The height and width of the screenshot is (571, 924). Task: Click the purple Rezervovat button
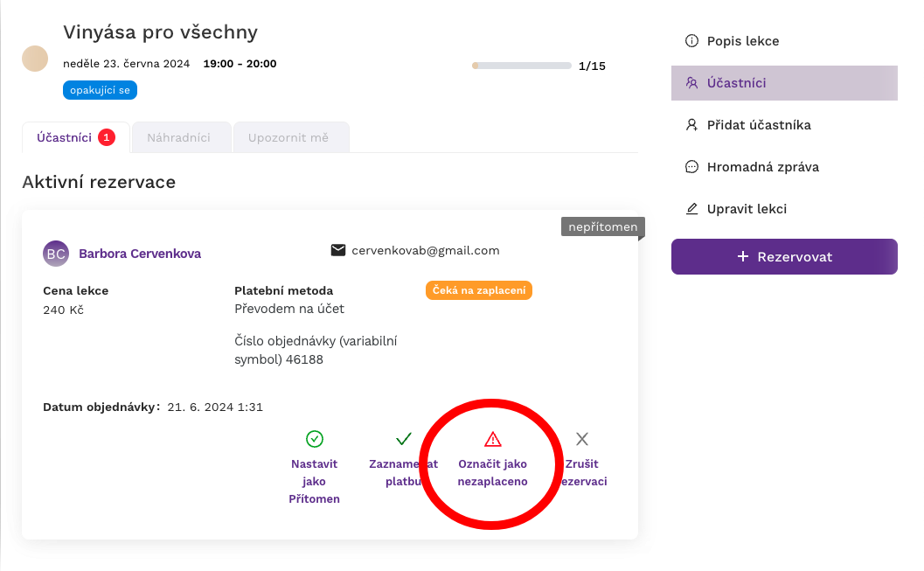click(x=784, y=256)
